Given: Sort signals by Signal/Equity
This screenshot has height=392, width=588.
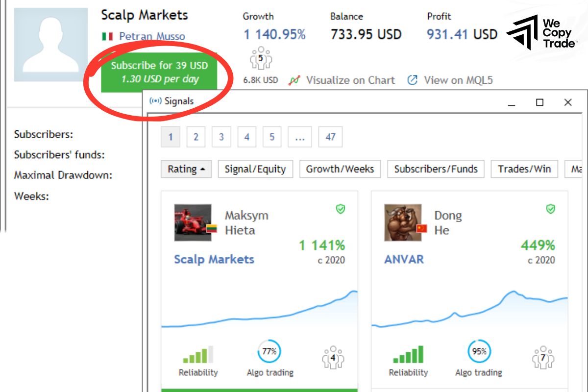Looking at the screenshot, I should 255,169.
